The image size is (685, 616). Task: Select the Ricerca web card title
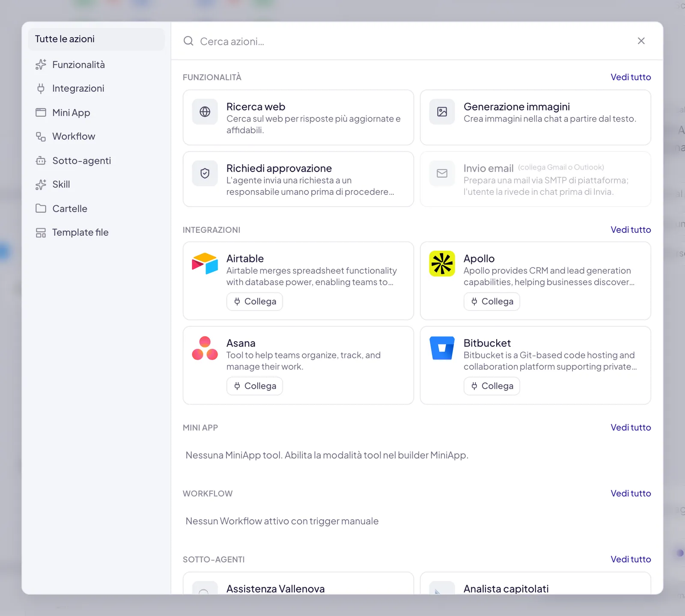pyautogui.click(x=256, y=107)
